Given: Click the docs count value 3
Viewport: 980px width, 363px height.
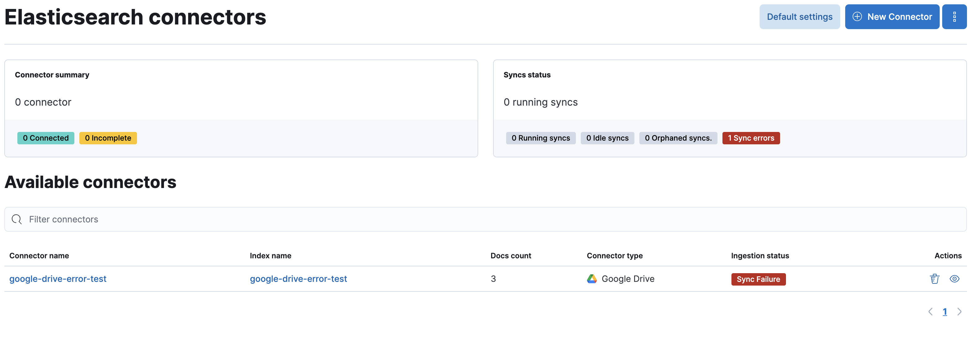Looking at the screenshot, I should [x=493, y=279].
